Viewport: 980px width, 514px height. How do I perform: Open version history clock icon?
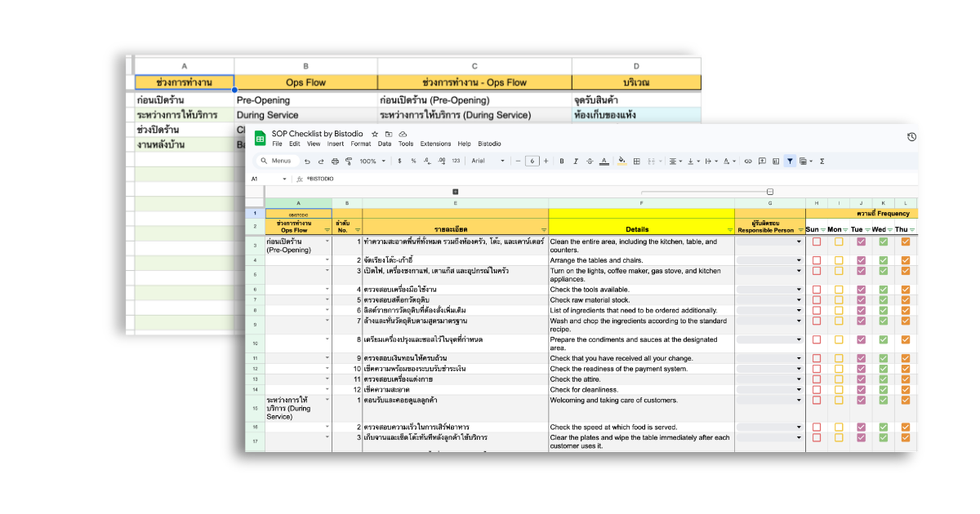(911, 137)
